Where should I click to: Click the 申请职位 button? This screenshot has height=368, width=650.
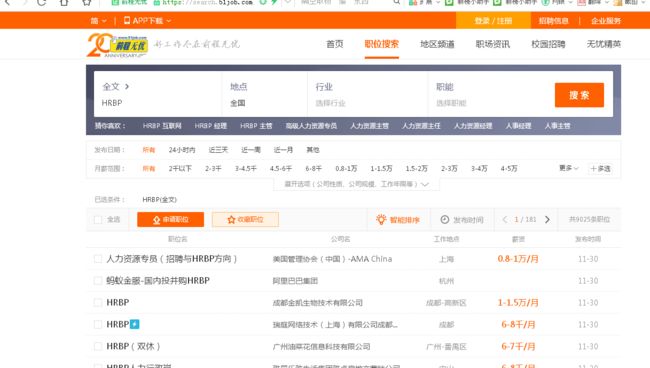170,220
